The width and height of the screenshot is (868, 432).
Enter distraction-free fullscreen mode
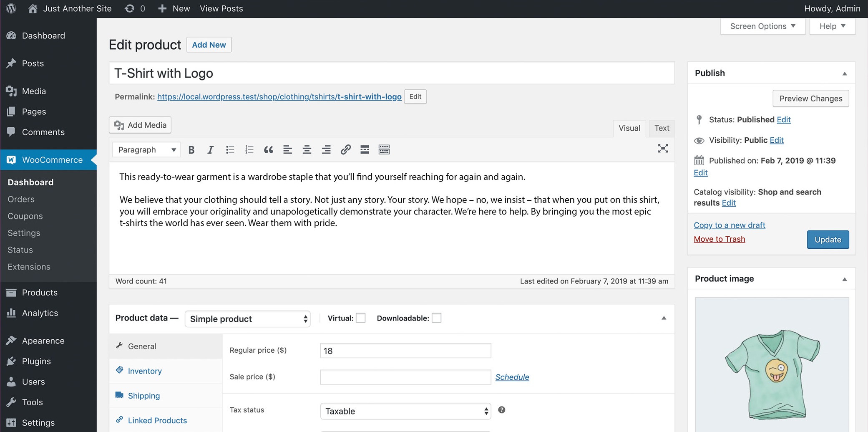(x=662, y=149)
